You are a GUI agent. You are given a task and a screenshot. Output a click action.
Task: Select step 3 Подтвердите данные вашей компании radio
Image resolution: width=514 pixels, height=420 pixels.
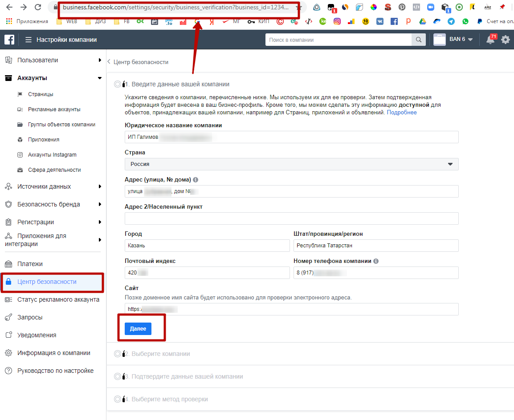click(118, 376)
